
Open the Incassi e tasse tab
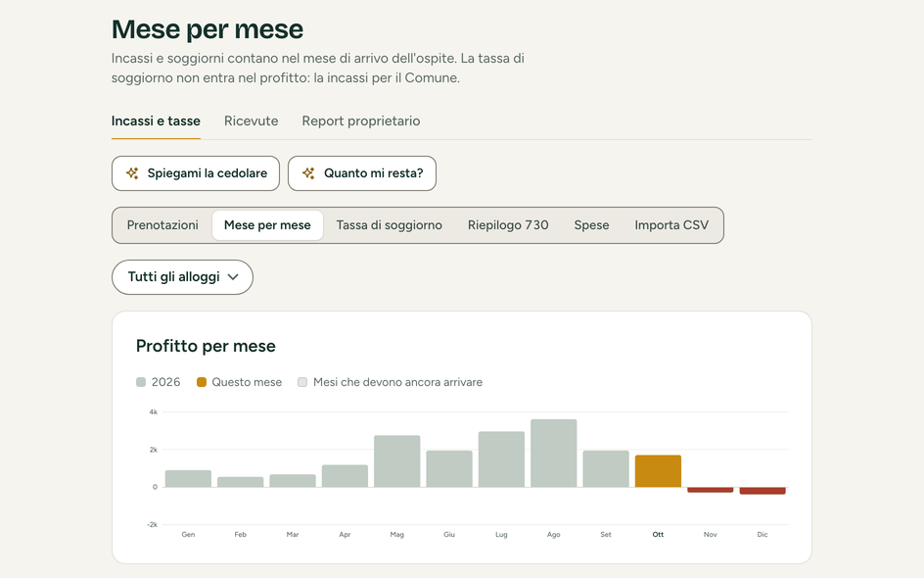[156, 120]
